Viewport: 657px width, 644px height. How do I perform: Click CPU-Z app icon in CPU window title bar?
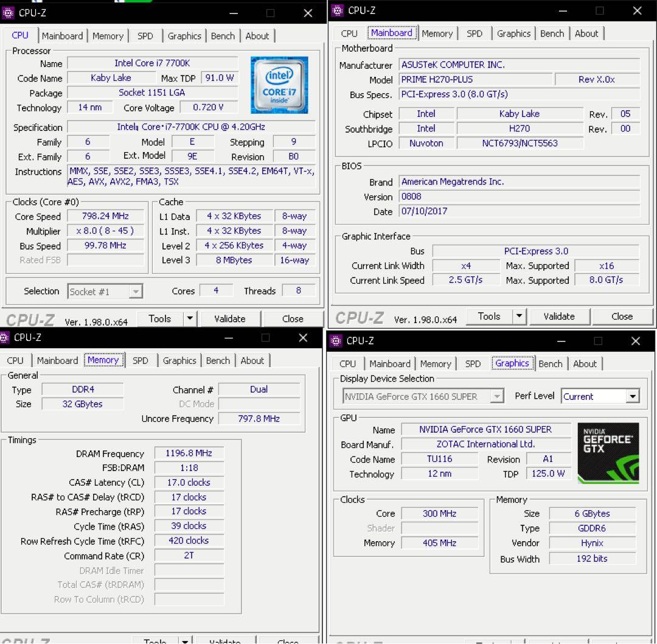pos(8,13)
